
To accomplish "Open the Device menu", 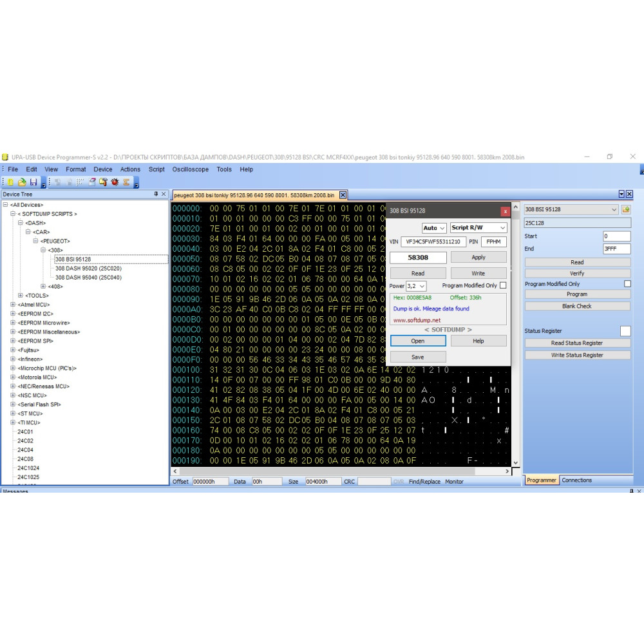I will click(102, 169).
